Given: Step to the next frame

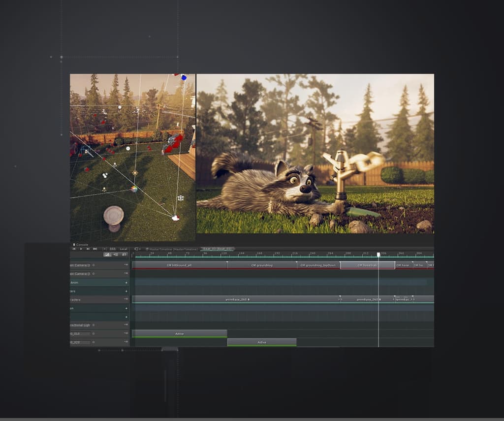Looking at the screenshot, I should point(88,249).
